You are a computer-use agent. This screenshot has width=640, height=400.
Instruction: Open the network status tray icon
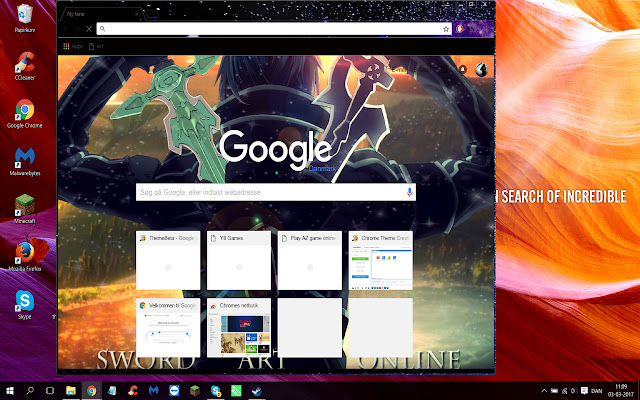pyautogui.click(x=564, y=391)
